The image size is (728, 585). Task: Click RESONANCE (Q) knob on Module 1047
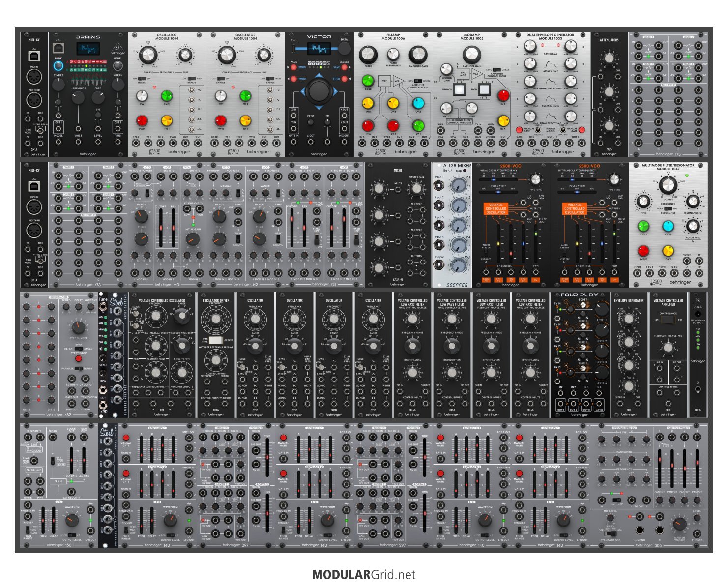(692, 201)
